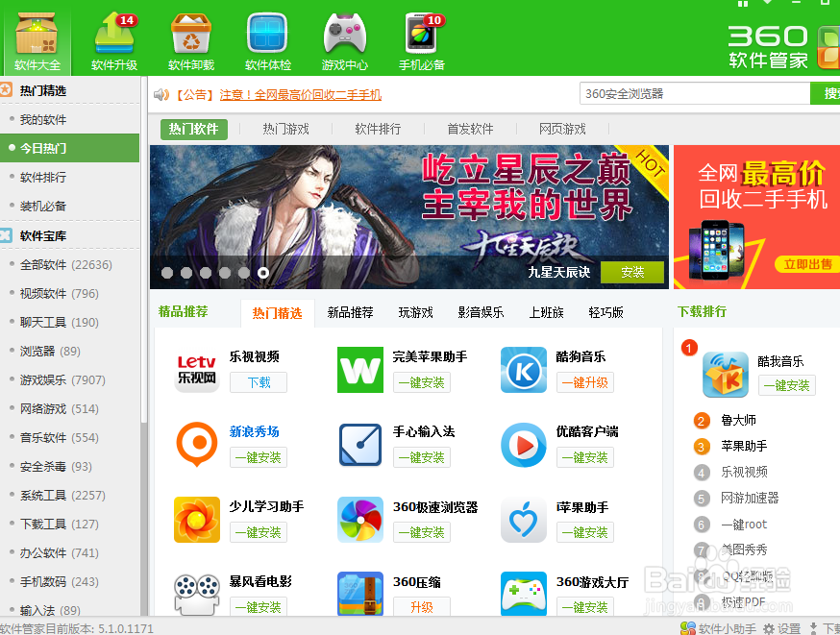The width and height of the screenshot is (840, 635).
Task: Click the left sidebar vertical scrollbar
Action: click(x=144, y=384)
